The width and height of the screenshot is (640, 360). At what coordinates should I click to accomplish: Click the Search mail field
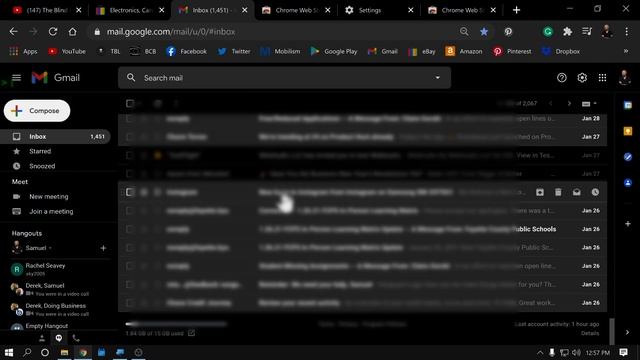pos(284,78)
